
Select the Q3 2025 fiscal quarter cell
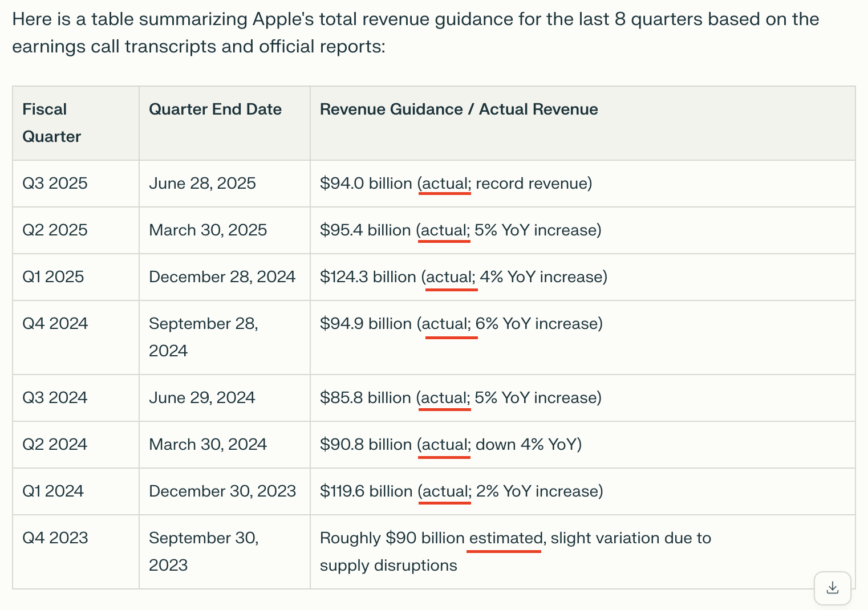[55, 184]
